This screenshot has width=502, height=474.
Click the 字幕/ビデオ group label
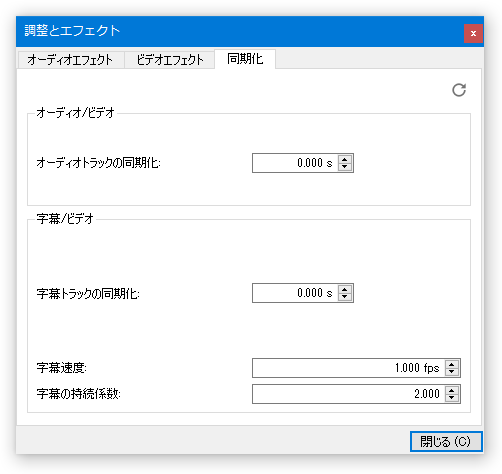pos(65,219)
